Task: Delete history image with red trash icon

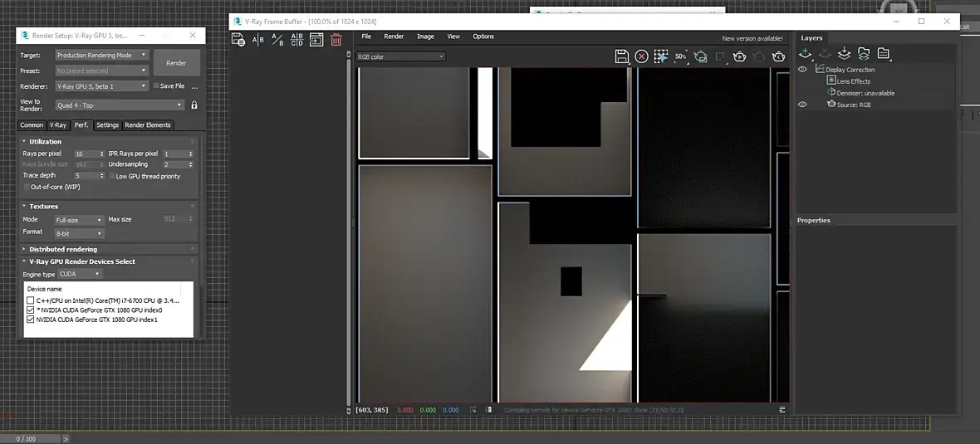Action: coord(336,40)
